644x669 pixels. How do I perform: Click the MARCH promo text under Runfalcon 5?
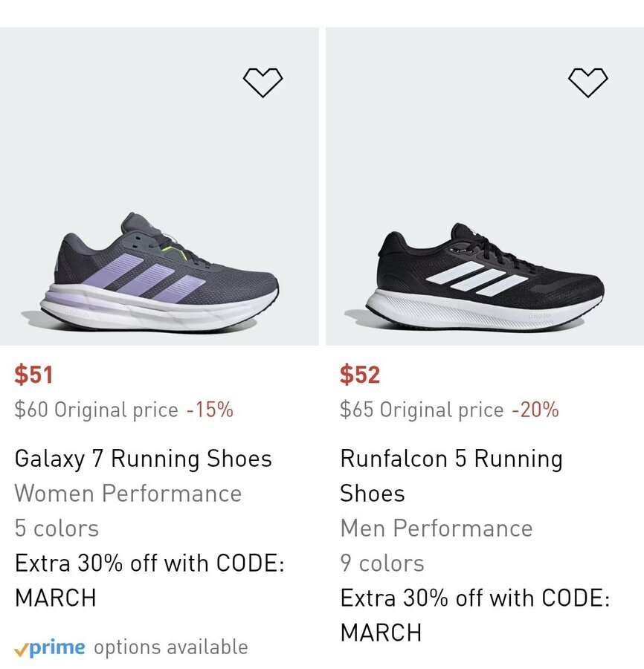381,633
